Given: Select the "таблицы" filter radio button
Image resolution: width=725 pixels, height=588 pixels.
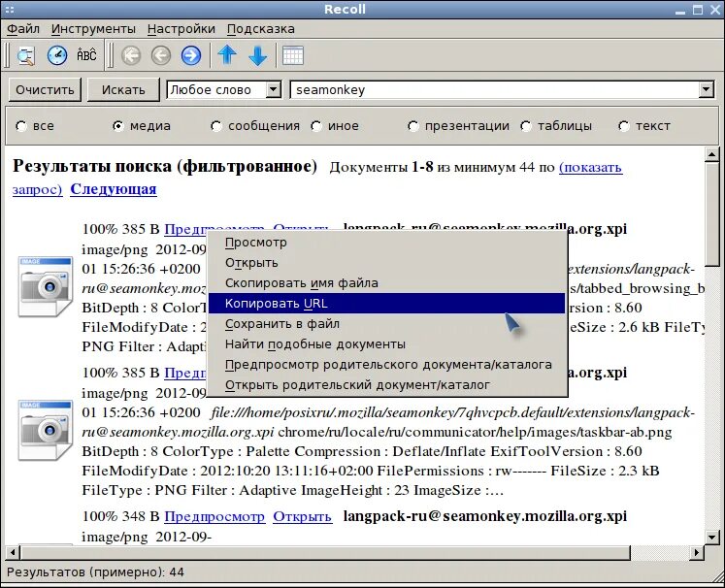Looking at the screenshot, I should coord(526,126).
